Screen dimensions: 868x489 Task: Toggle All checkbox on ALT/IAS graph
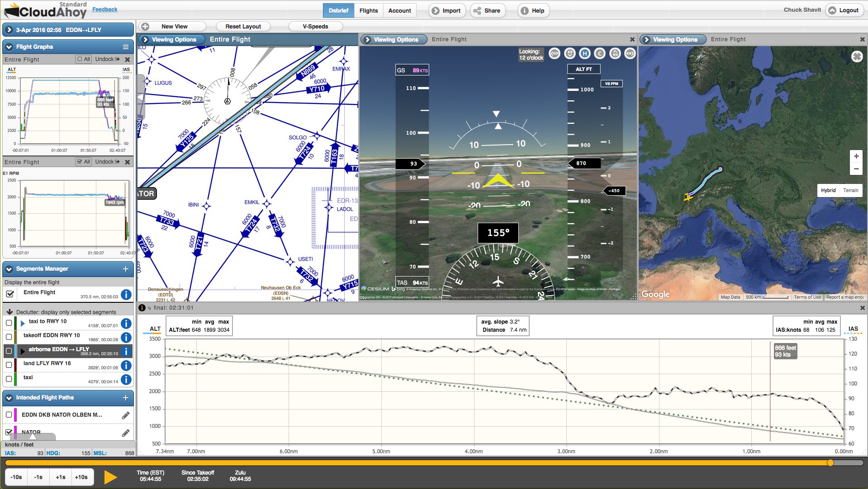coord(80,59)
